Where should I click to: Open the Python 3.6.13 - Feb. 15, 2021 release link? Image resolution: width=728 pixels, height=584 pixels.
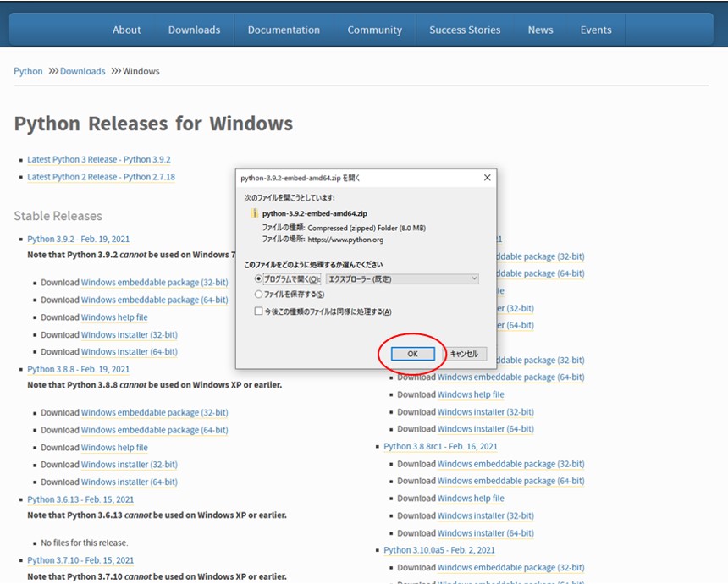coord(80,499)
